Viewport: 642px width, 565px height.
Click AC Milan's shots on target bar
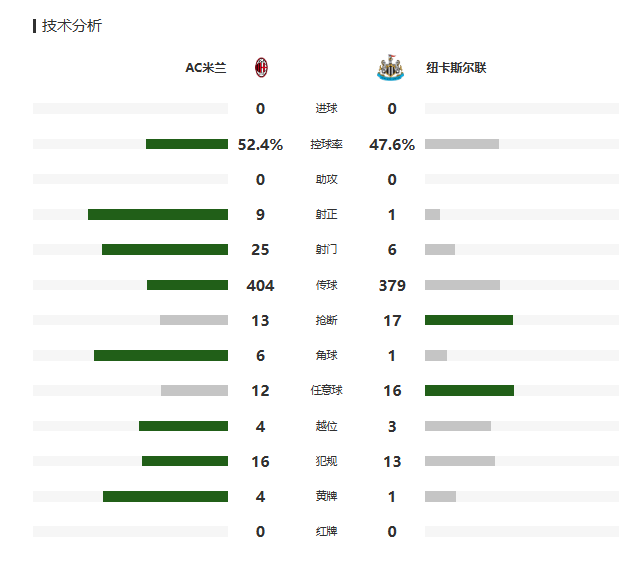[158, 215]
